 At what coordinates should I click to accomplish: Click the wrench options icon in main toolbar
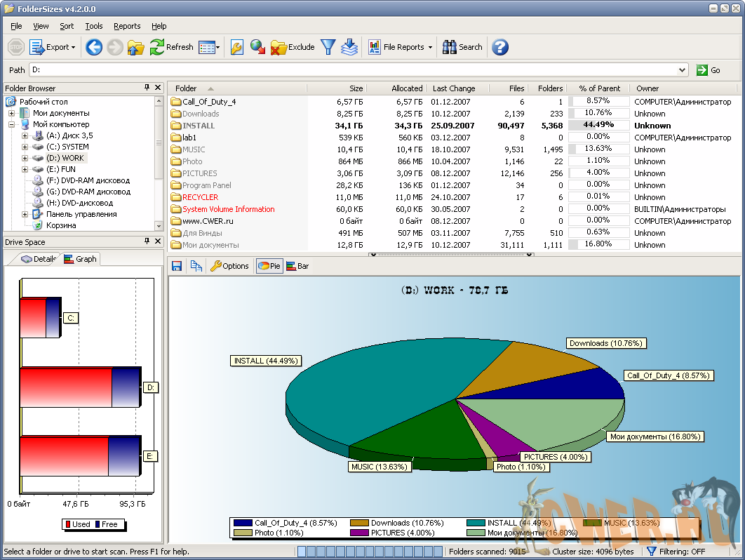(x=237, y=47)
